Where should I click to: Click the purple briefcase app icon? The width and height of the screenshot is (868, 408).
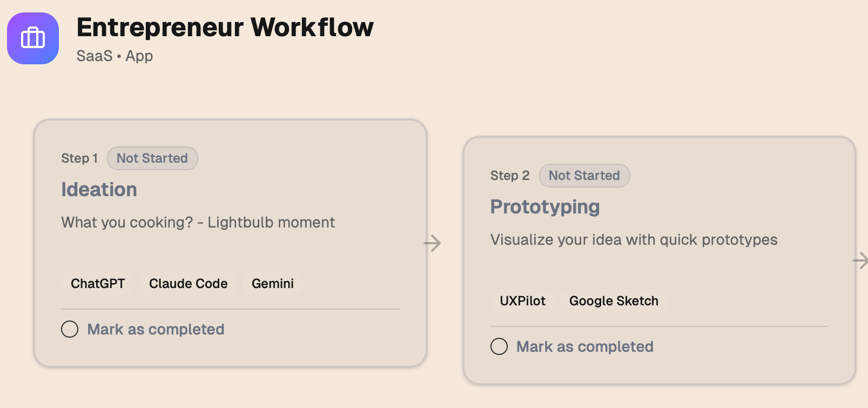(33, 38)
